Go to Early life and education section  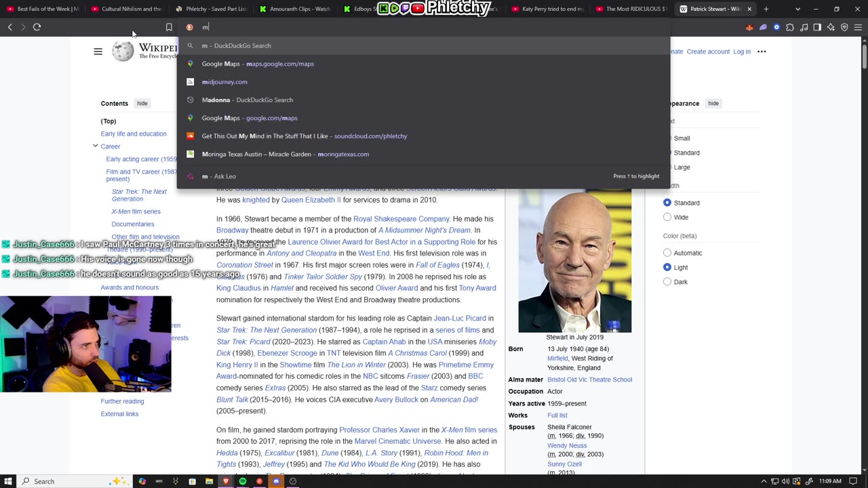[134, 134]
